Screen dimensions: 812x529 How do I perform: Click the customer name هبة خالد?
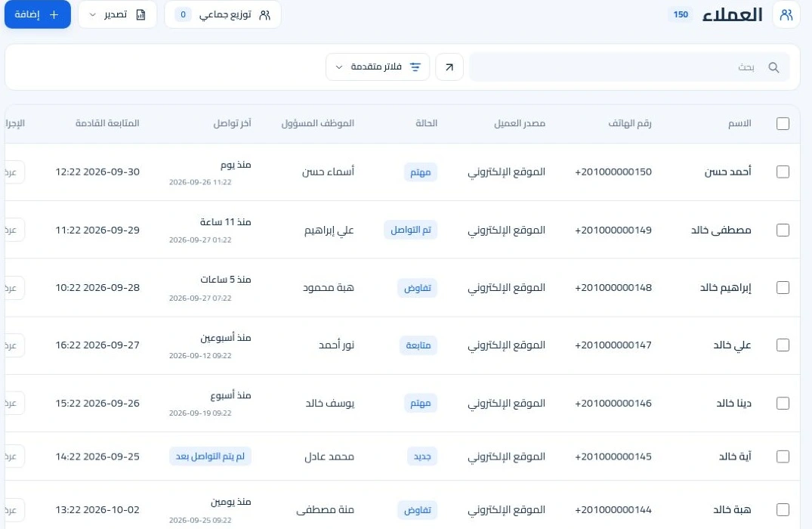pos(732,510)
